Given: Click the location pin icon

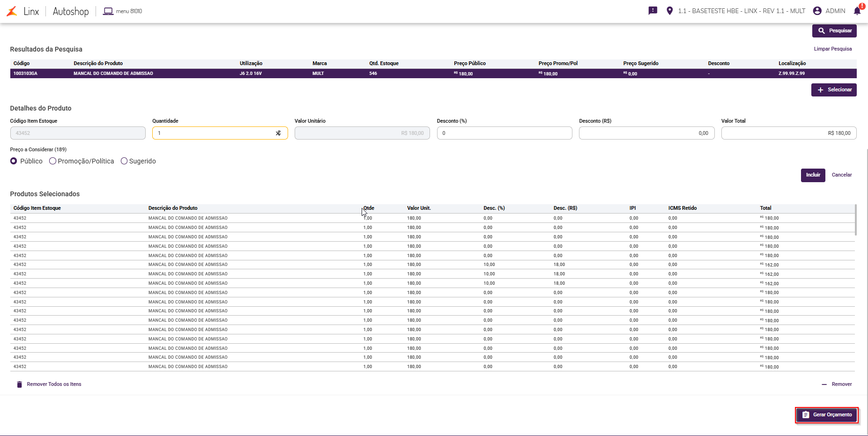Looking at the screenshot, I should tap(670, 11).
